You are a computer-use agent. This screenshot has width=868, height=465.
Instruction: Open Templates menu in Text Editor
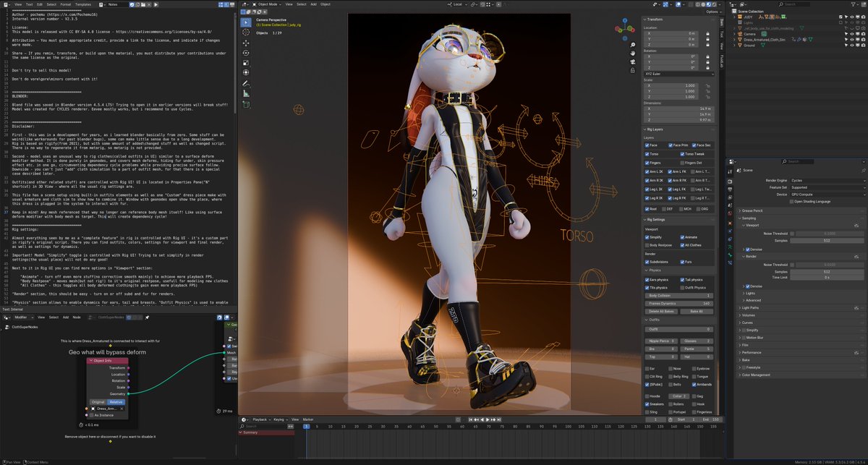(84, 4)
